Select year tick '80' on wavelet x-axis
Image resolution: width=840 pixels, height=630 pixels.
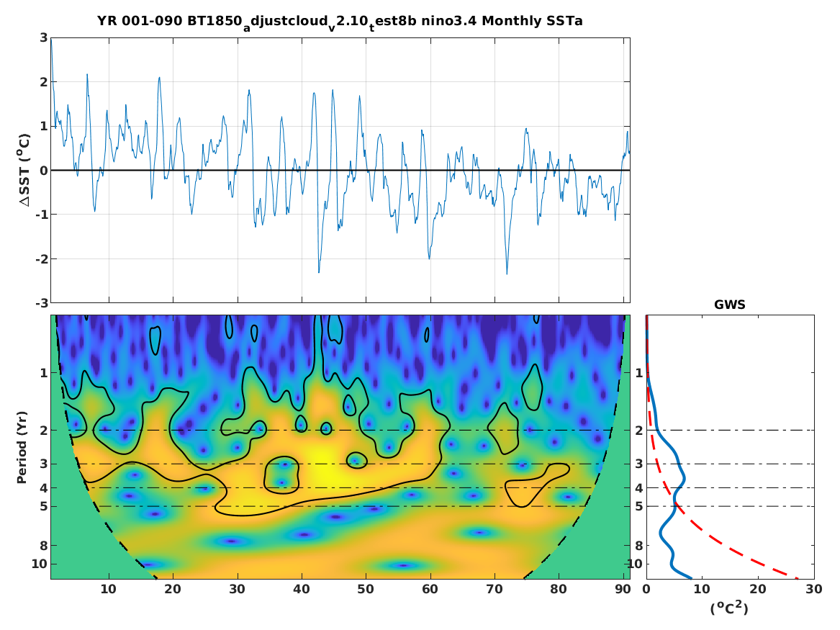tap(559, 589)
